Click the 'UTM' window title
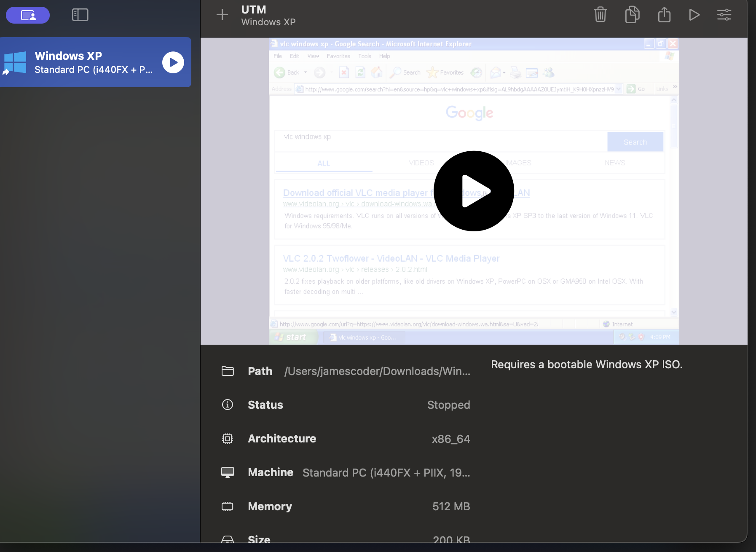This screenshot has height=552, width=756. 254,10
